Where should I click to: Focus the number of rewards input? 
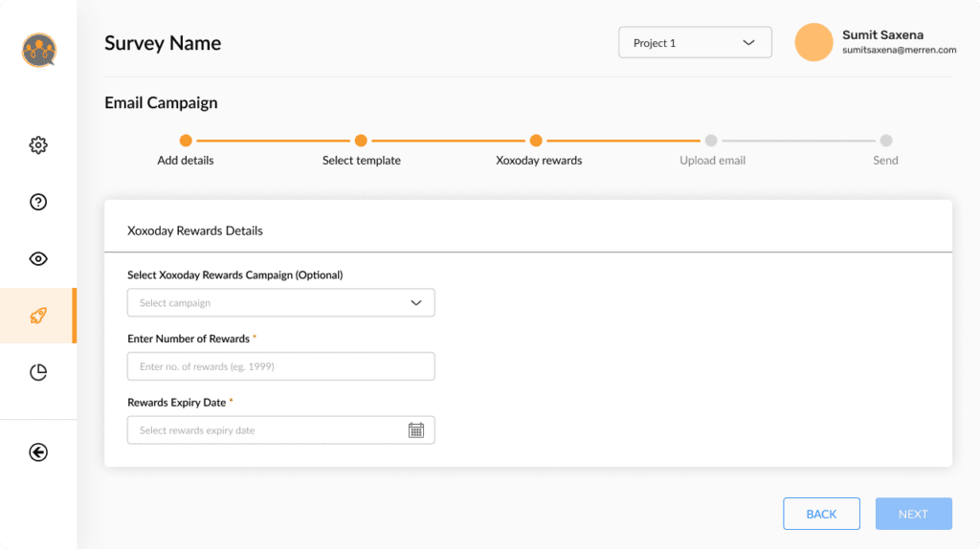point(280,366)
